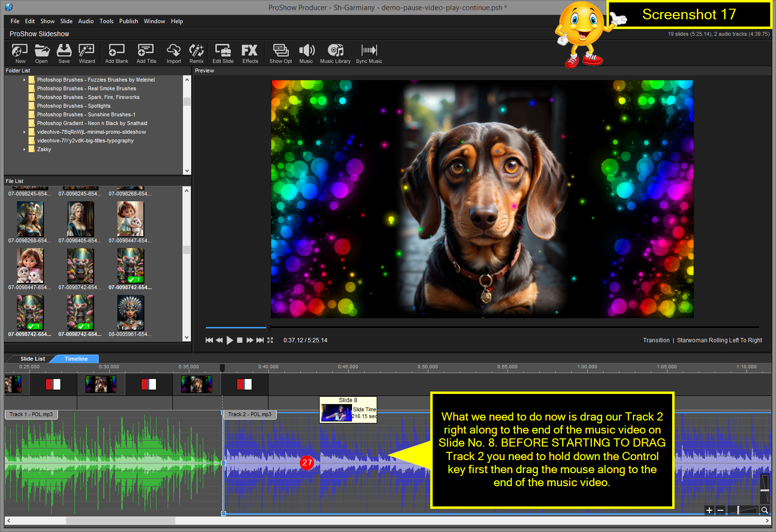This screenshot has width=776, height=532.
Task: Open the Remix tool
Action: 197,53
